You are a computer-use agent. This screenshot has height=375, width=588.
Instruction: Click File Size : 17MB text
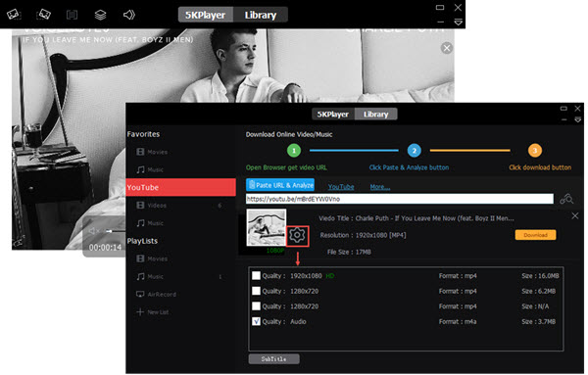[349, 253]
